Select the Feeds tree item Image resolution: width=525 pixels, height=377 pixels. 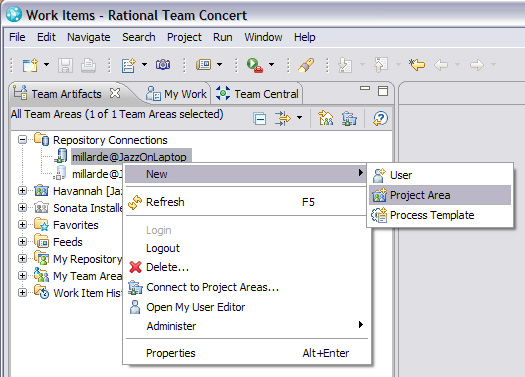tap(68, 242)
